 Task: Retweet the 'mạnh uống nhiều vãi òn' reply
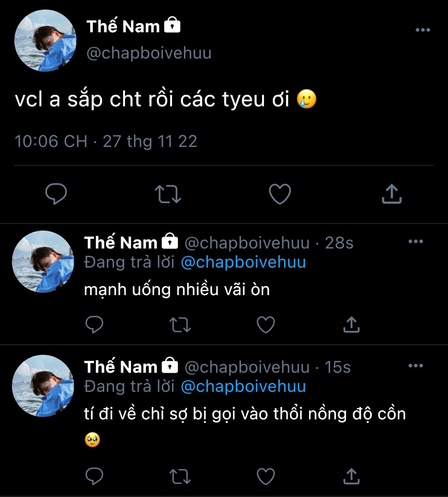click(x=180, y=325)
